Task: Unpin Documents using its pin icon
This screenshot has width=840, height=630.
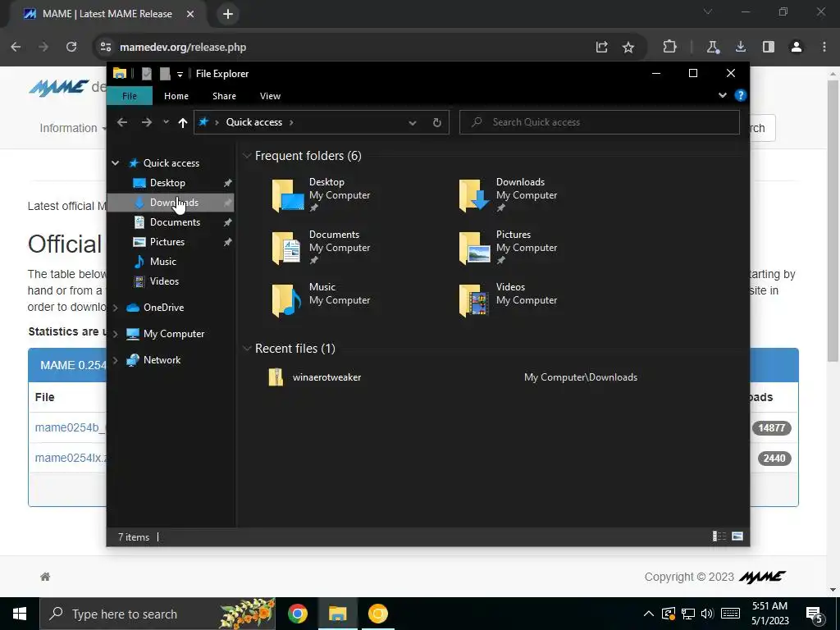Action: click(228, 222)
